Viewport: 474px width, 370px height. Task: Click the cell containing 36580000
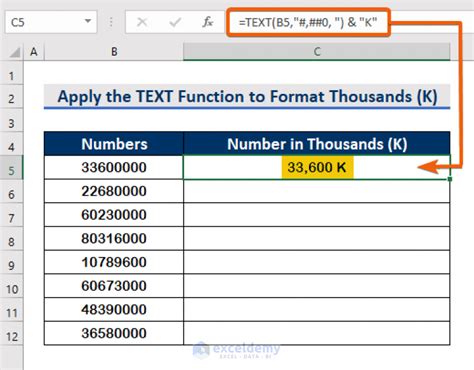114,333
